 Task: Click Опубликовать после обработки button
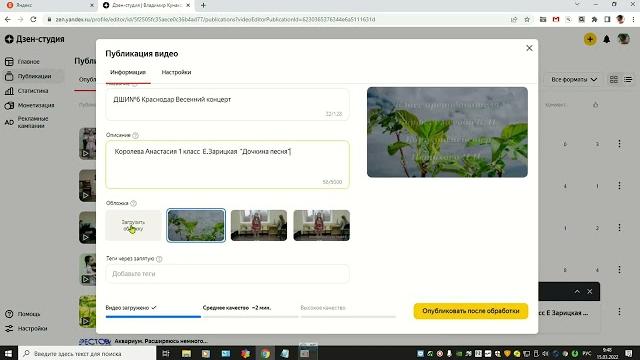471,311
